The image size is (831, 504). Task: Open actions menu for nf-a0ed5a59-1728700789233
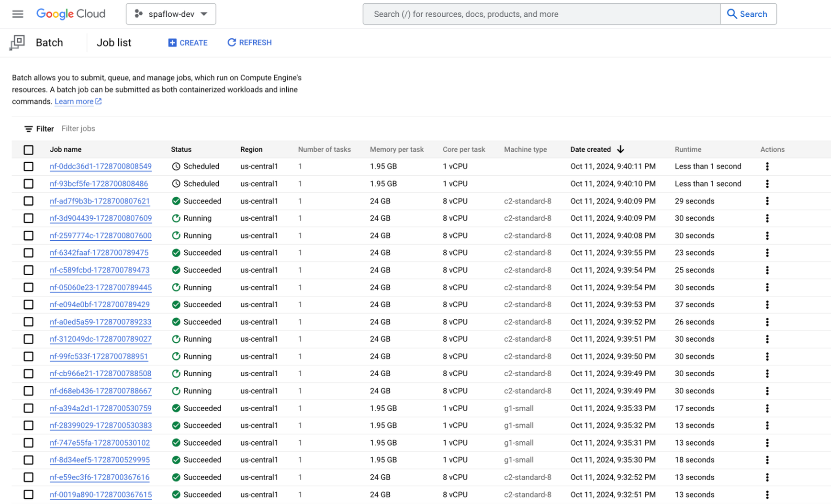[767, 322]
